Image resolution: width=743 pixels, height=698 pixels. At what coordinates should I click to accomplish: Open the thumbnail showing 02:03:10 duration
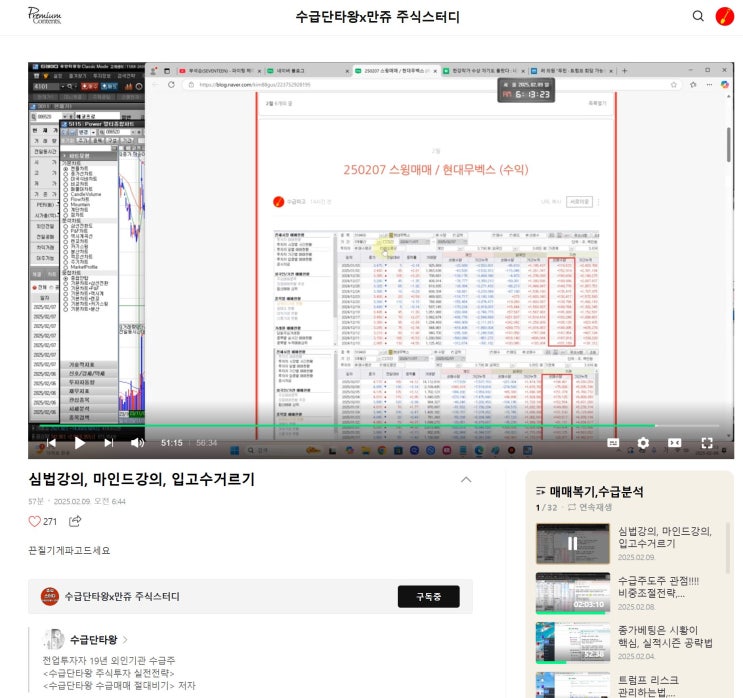point(572,593)
